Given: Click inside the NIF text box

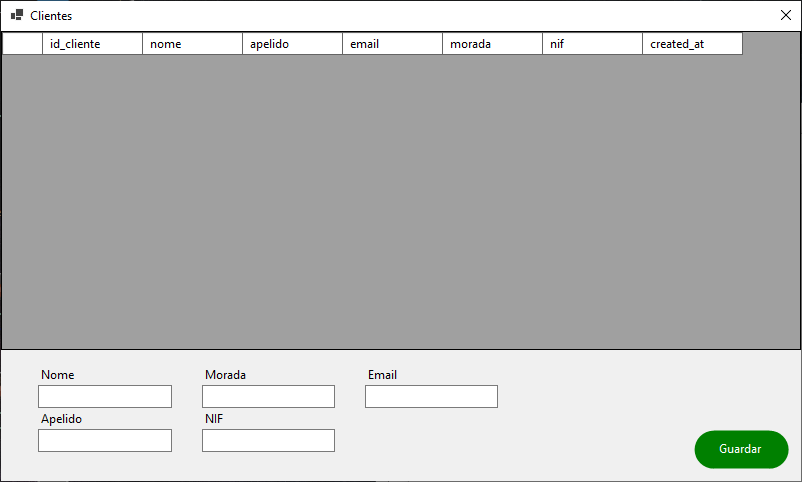Looking at the screenshot, I should [268, 441].
